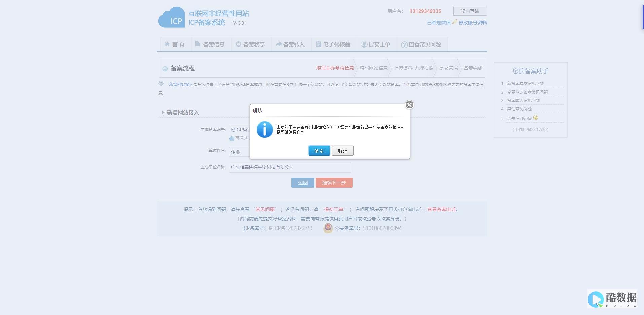644x315 pixels.
Task: Open the 电子化核验 tab
Action: pos(333,44)
